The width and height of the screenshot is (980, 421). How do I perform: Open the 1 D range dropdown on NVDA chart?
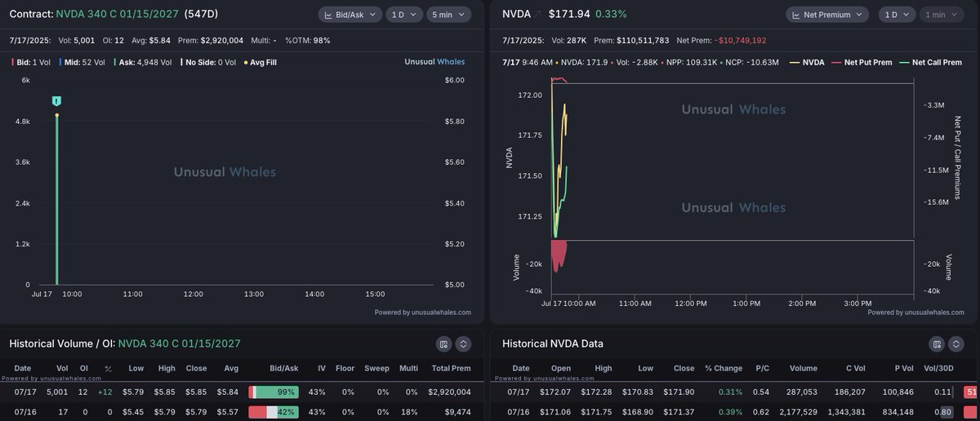click(896, 15)
